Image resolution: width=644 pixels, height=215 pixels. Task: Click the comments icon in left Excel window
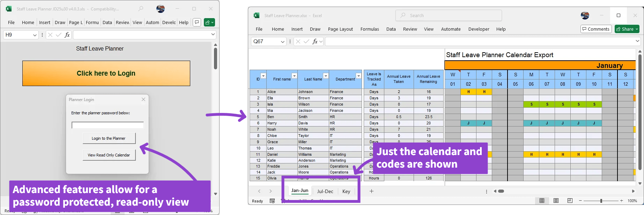pos(197,22)
